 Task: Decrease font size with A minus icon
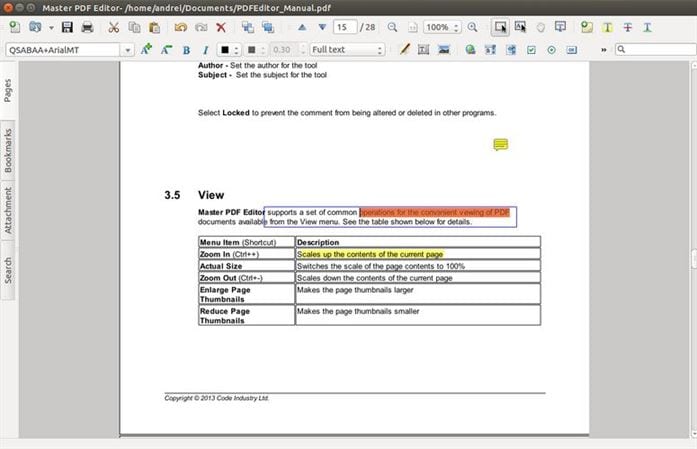coord(166,49)
